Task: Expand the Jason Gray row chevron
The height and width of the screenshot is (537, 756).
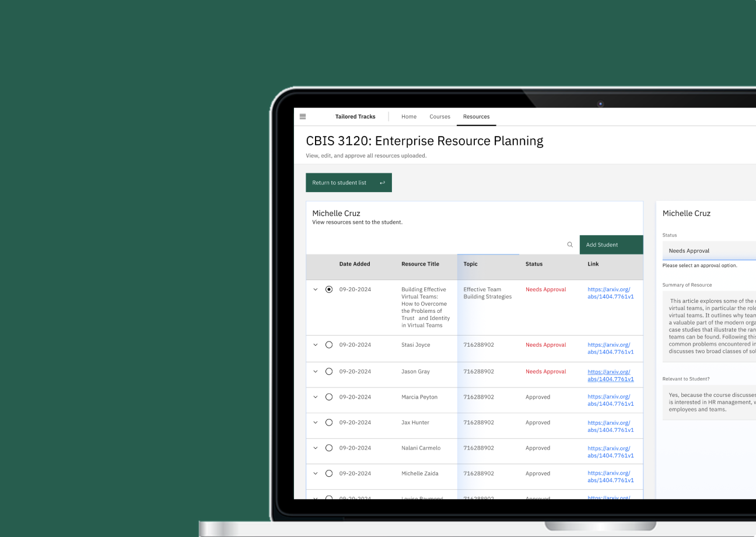Action: (316, 372)
